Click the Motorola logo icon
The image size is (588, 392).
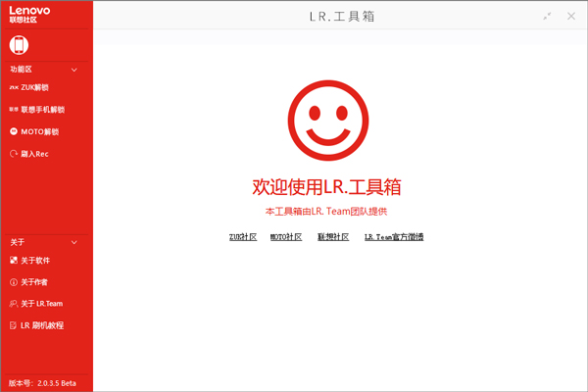pyautogui.click(x=14, y=131)
